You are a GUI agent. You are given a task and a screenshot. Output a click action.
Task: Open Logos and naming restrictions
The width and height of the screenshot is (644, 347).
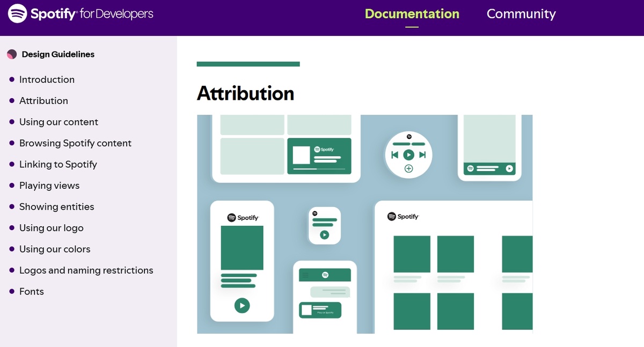86,270
